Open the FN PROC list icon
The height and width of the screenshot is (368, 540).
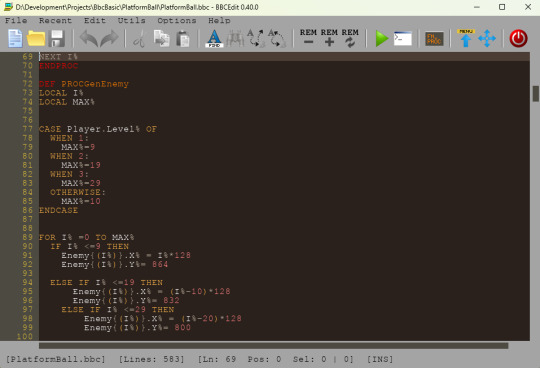[x=434, y=39]
